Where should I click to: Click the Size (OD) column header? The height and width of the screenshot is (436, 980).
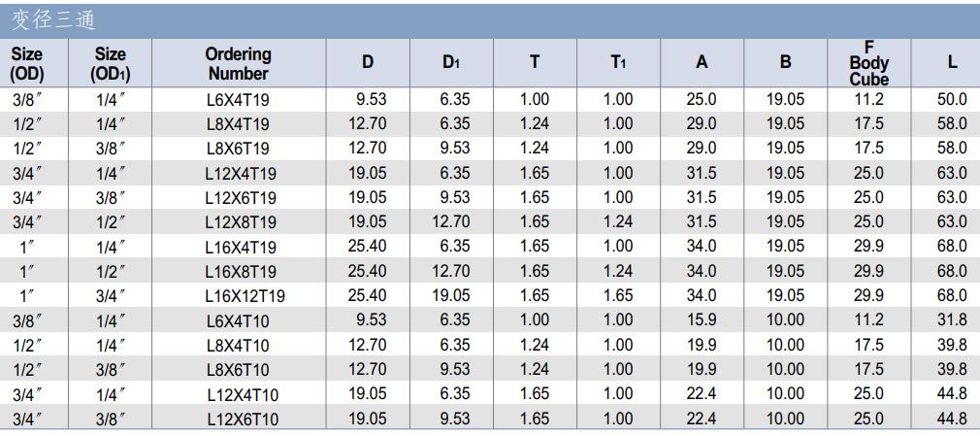point(27,64)
